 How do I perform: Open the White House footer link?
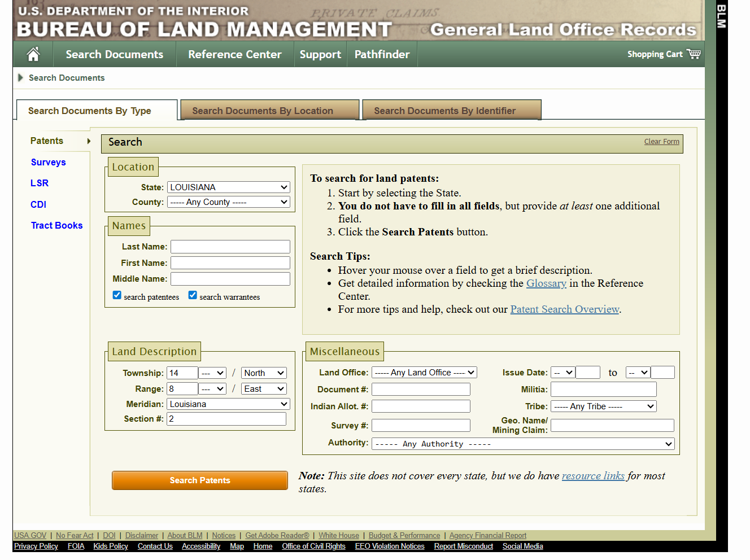(x=339, y=536)
